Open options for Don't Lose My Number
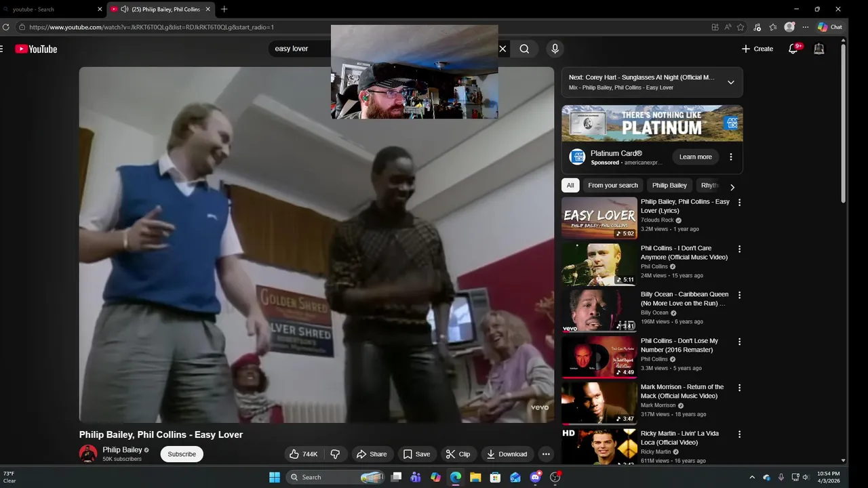Screen dimensions: 868x488 pos(739,342)
